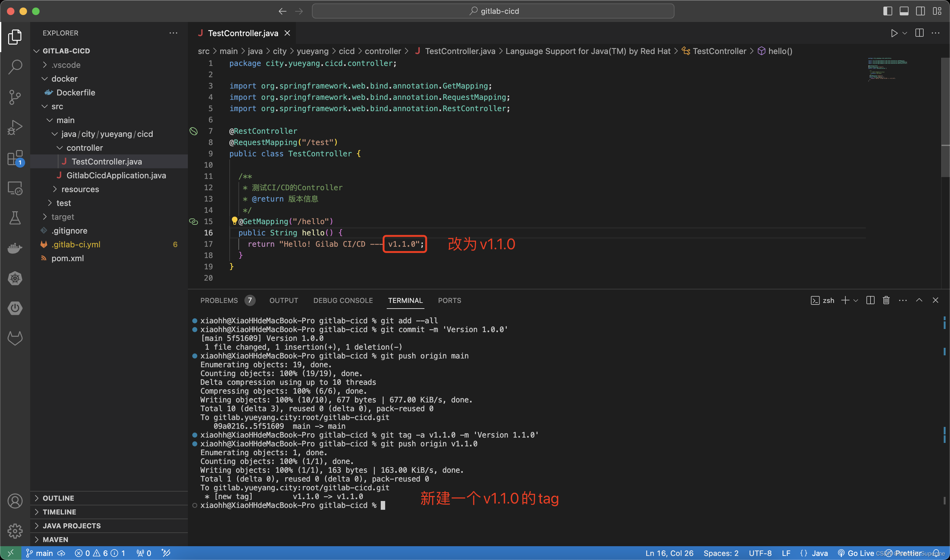Open the Run and Debug view
950x560 pixels.
pos(15,127)
